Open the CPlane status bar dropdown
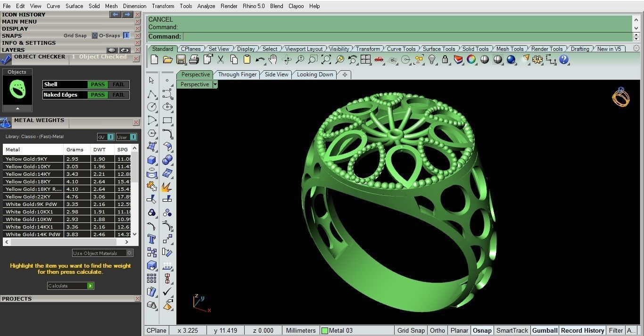This screenshot has height=336, width=644. 157,330
